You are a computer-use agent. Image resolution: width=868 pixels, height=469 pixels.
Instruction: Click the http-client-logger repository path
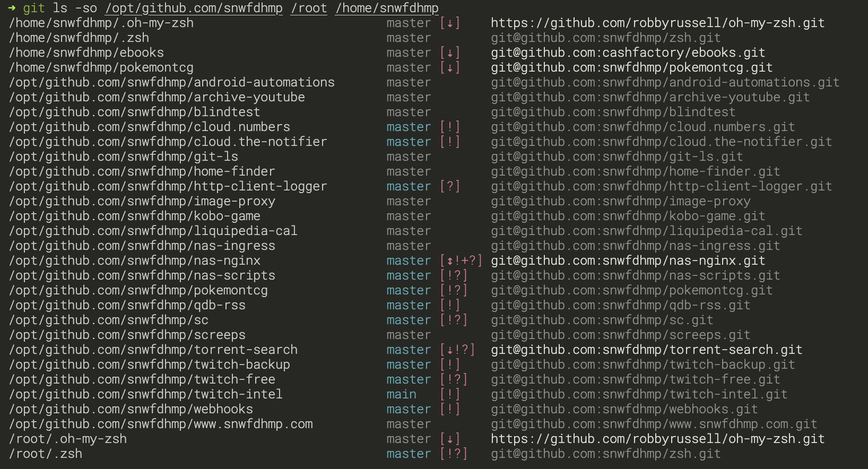tap(168, 187)
